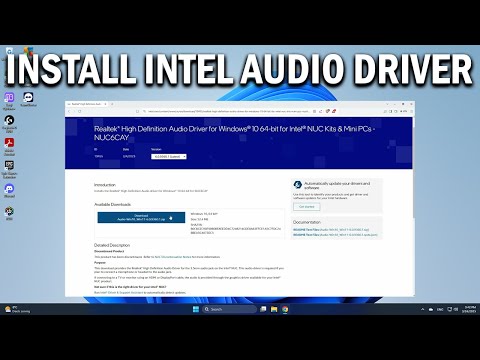Open the purple music app desktop shortcut
The width and height of the screenshot is (480, 360).
9,101
